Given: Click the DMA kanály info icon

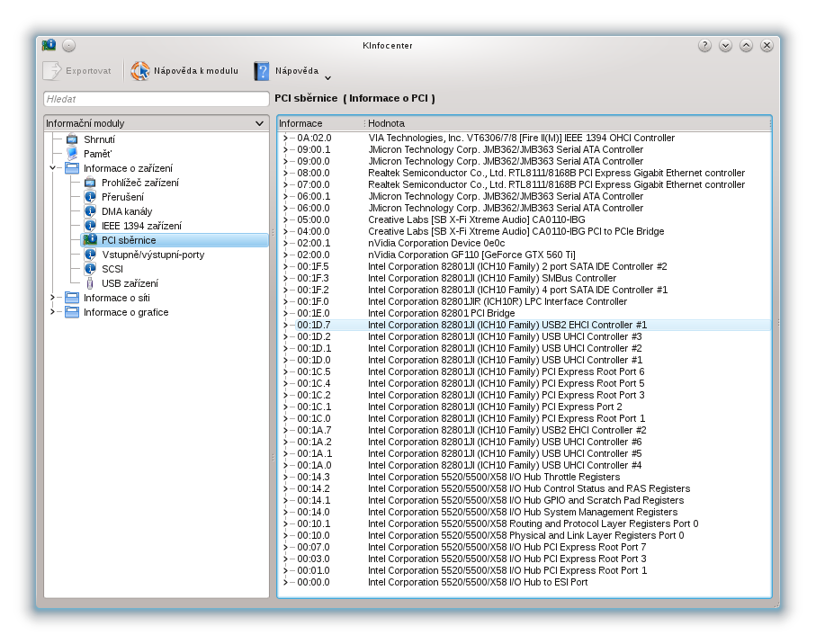Looking at the screenshot, I should point(90,211).
